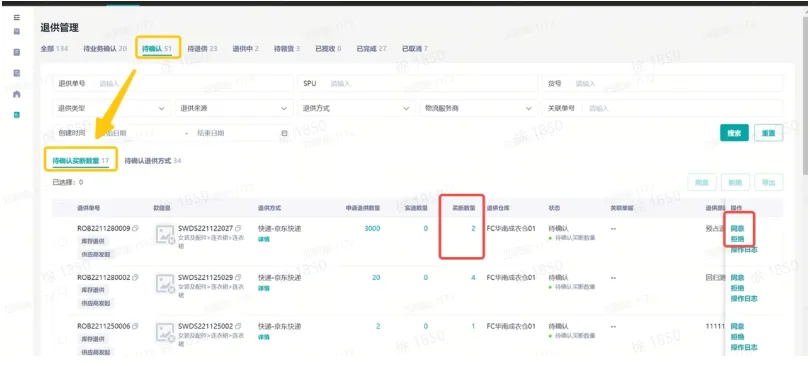Click 退供管理 page title
Viewport: 810px width, 366px height.
tap(59, 28)
